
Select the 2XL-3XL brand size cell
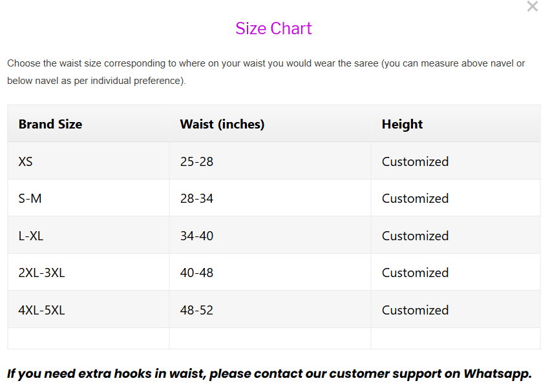(x=41, y=273)
